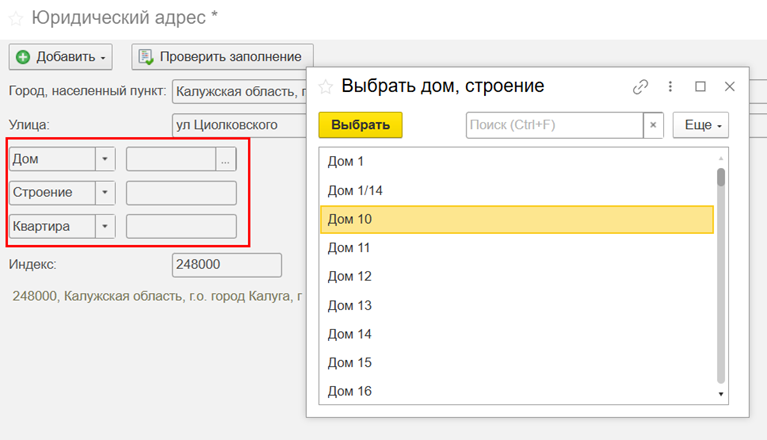Expand the Квартира type dropdown
This screenshot has width=767, height=440.
(105, 227)
